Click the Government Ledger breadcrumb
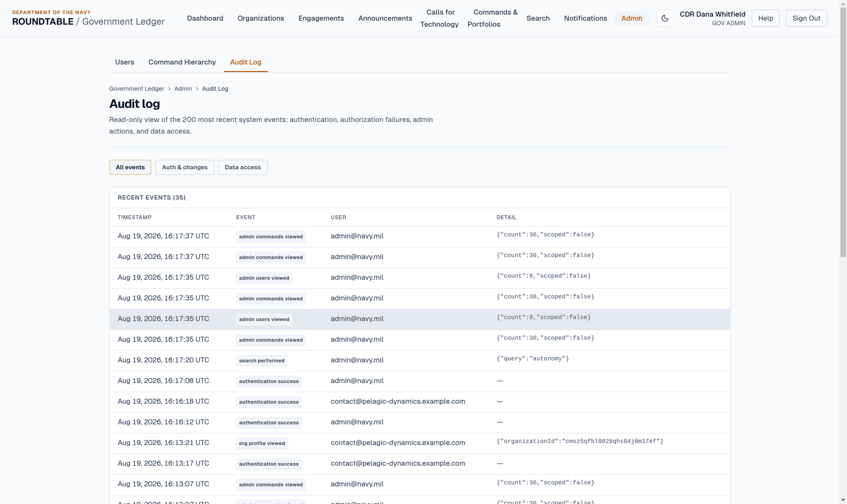This screenshot has height=504, width=847. pyautogui.click(x=137, y=89)
